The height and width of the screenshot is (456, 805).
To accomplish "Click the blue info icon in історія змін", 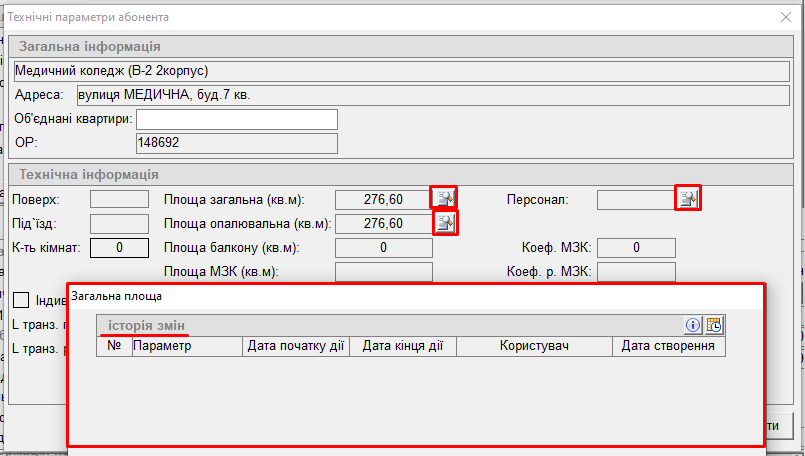I will coord(693,325).
